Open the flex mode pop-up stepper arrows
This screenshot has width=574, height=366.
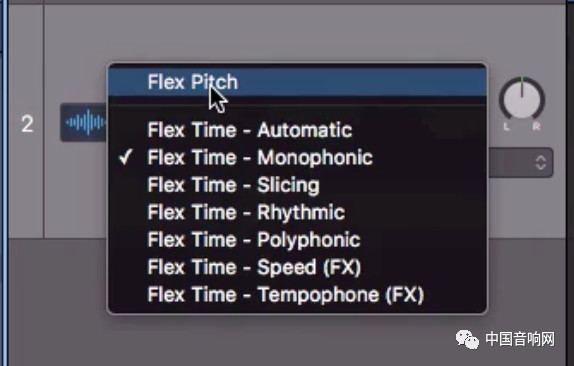[541, 163]
